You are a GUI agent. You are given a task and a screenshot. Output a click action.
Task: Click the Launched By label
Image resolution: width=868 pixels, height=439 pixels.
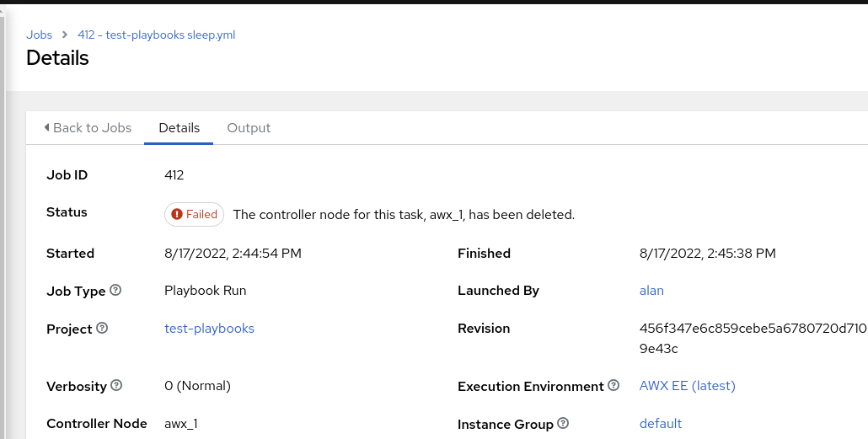(x=498, y=291)
